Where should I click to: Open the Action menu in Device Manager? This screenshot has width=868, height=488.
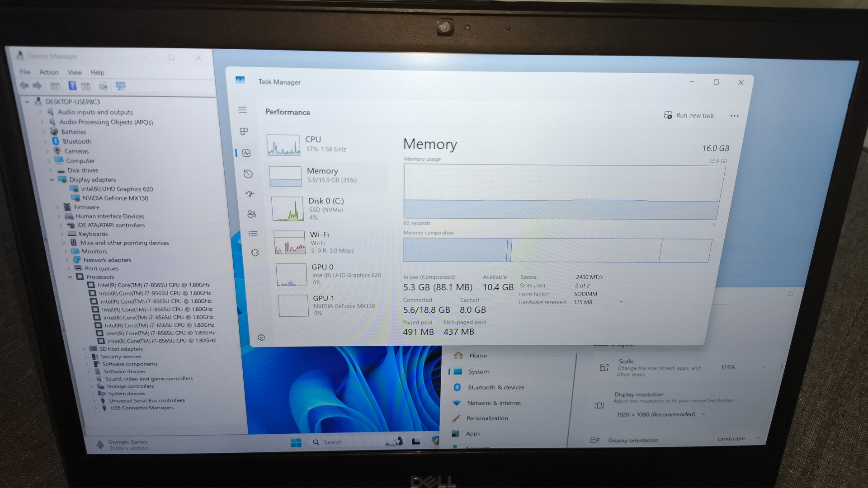[49, 72]
